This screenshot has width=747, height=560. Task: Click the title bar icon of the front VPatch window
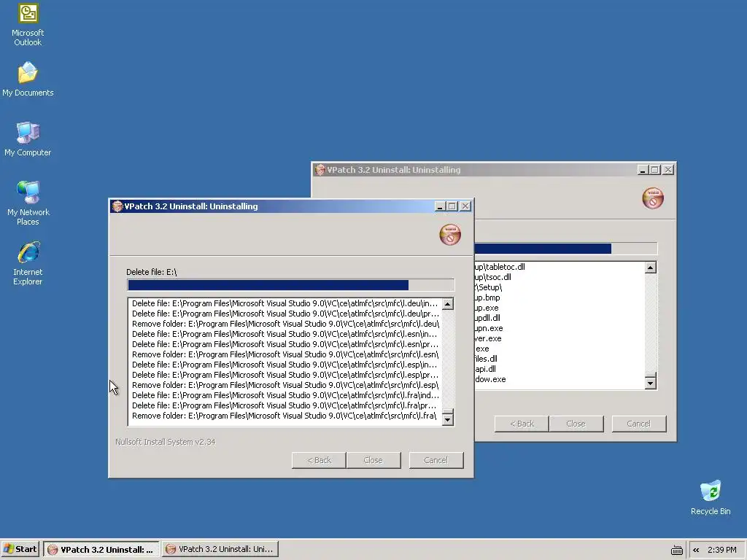coord(117,206)
